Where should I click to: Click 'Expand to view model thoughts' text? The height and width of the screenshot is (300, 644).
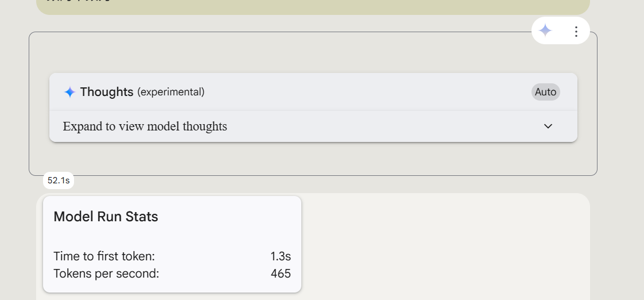145,126
